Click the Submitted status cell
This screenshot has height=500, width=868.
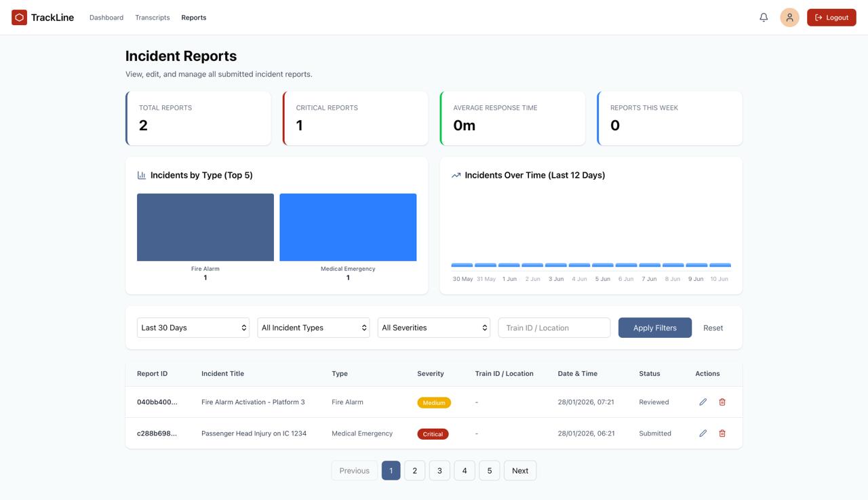[655, 433]
